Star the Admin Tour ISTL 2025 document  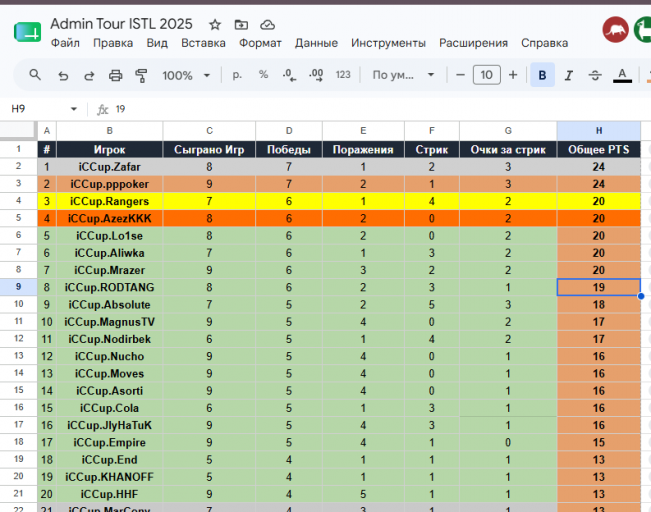[x=215, y=25]
